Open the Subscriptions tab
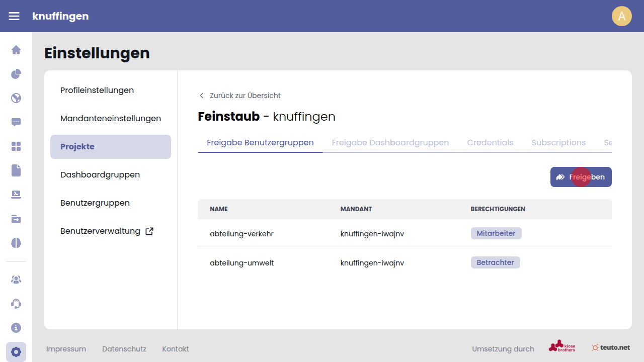The height and width of the screenshot is (362, 644). [558, 143]
